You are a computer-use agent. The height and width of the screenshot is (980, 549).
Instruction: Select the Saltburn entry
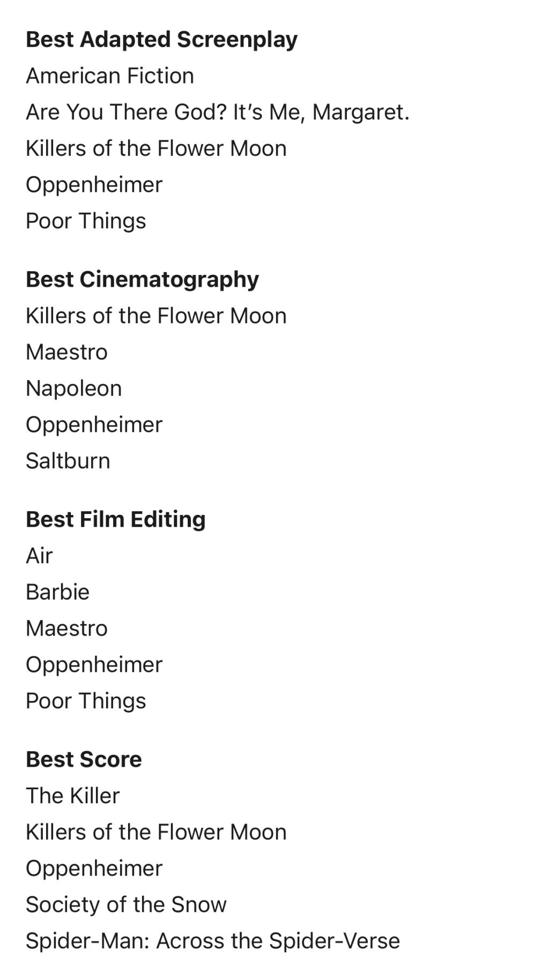[68, 461]
